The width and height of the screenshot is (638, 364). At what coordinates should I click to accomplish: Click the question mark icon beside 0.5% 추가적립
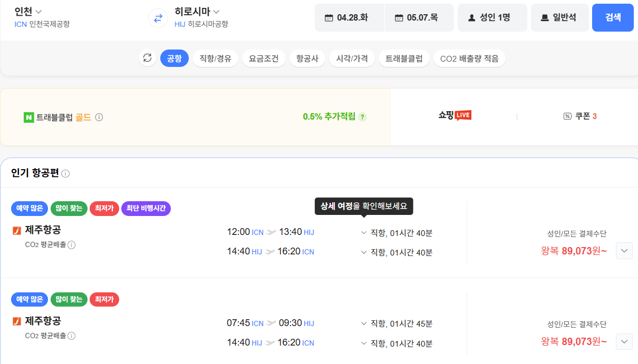click(362, 117)
